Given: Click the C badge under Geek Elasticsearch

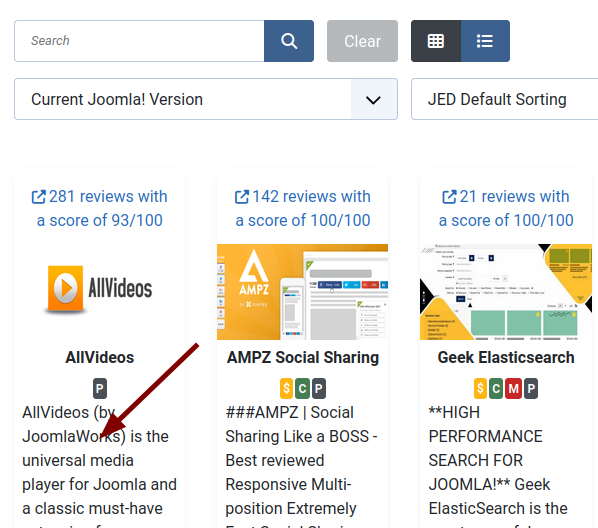Looking at the screenshot, I should [496, 389].
